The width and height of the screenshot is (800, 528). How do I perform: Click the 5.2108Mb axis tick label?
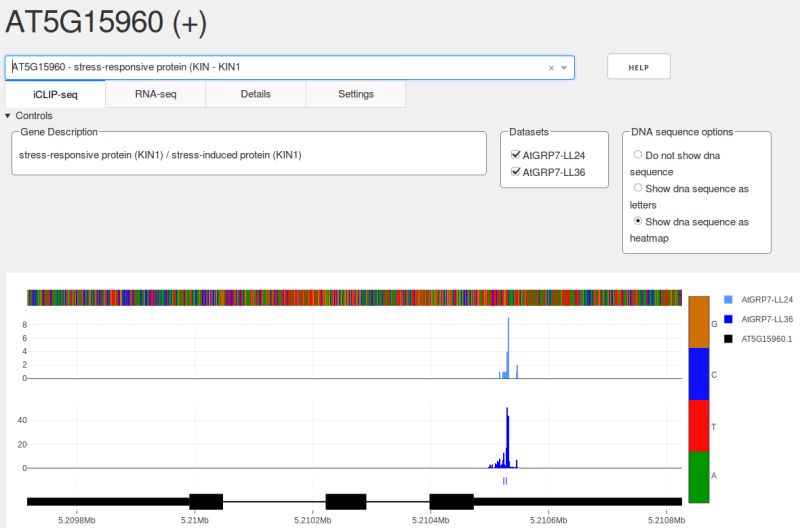point(666,520)
